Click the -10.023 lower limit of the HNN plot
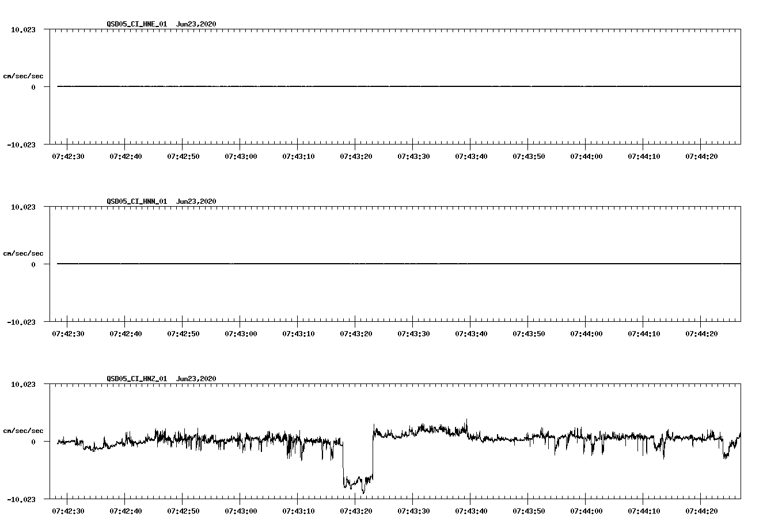The width and height of the screenshot is (782, 532). click(x=21, y=322)
